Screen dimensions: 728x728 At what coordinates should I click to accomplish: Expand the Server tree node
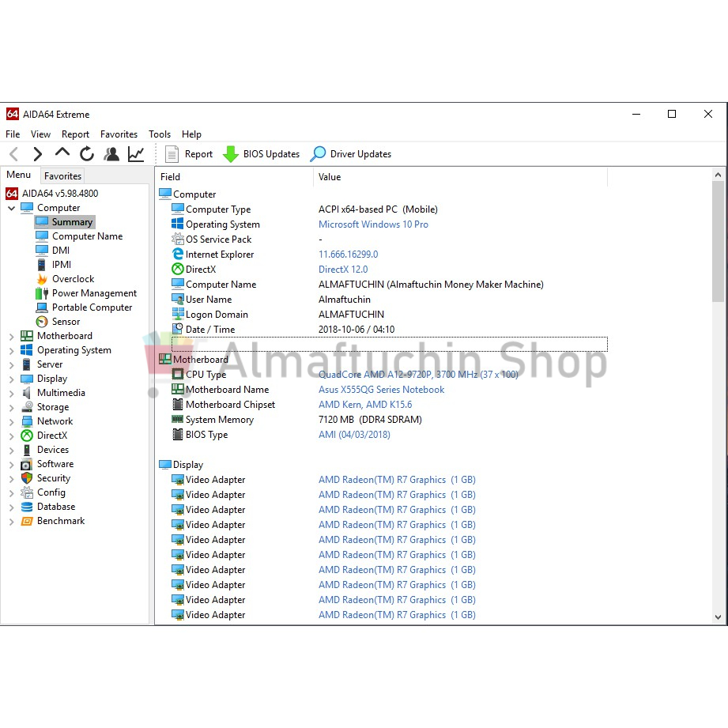point(12,365)
